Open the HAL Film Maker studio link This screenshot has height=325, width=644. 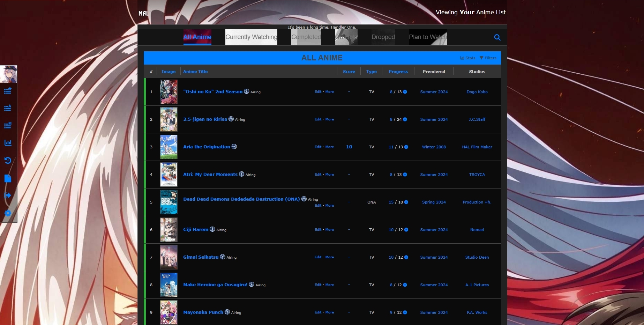pos(477,147)
